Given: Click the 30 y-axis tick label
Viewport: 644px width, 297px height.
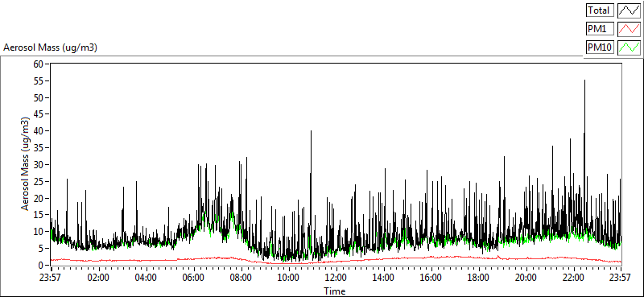Looking at the screenshot, I should (x=39, y=165).
